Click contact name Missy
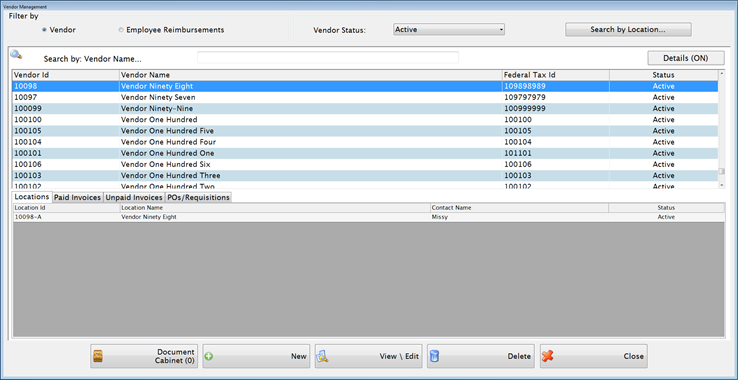This screenshot has width=738, height=380. pos(439,218)
